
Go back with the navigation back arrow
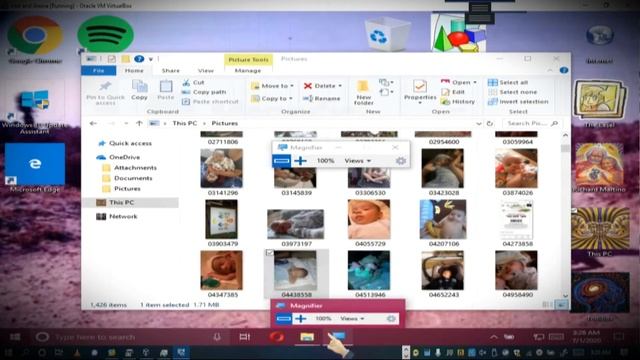click(93, 123)
